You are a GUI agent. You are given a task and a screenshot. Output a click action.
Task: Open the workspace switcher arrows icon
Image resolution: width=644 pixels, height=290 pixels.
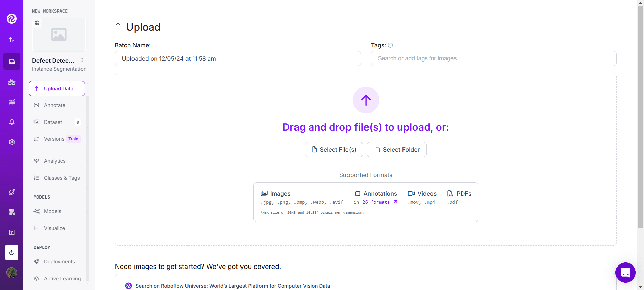tap(12, 40)
